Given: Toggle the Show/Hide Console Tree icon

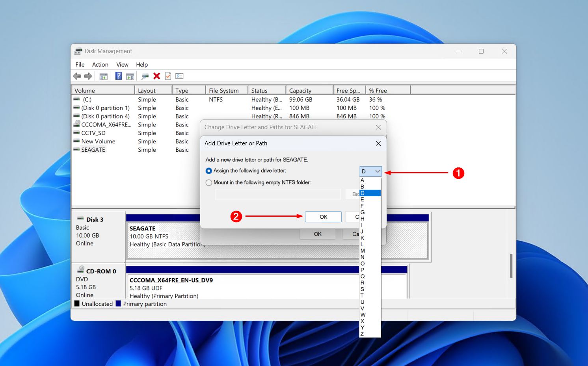Looking at the screenshot, I should 104,76.
